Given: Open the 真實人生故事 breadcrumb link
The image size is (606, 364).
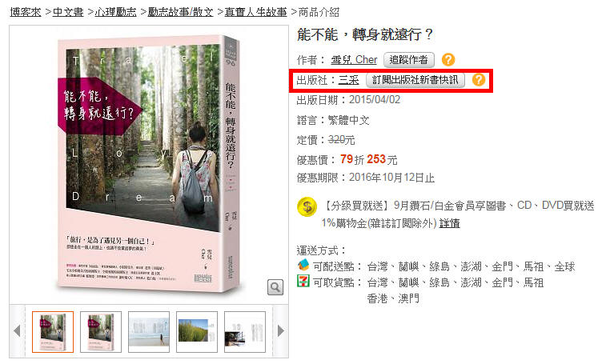Looking at the screenshot, I should [x=255, y=12].
